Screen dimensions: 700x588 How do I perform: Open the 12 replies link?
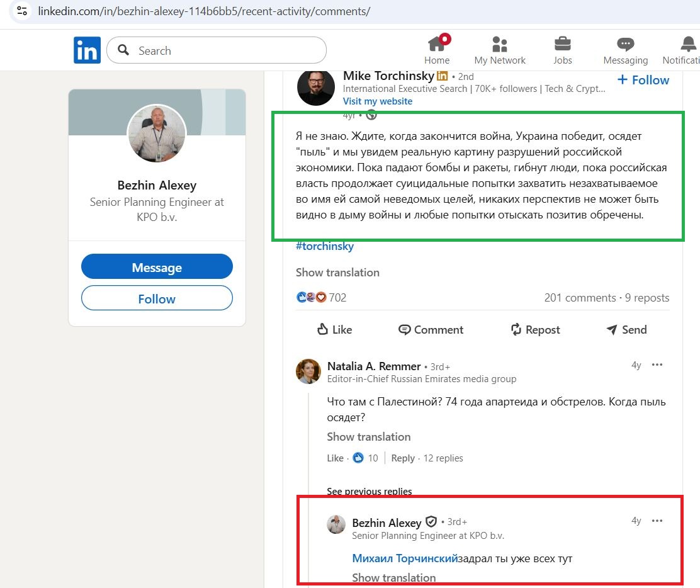click(x=443, y=458)
